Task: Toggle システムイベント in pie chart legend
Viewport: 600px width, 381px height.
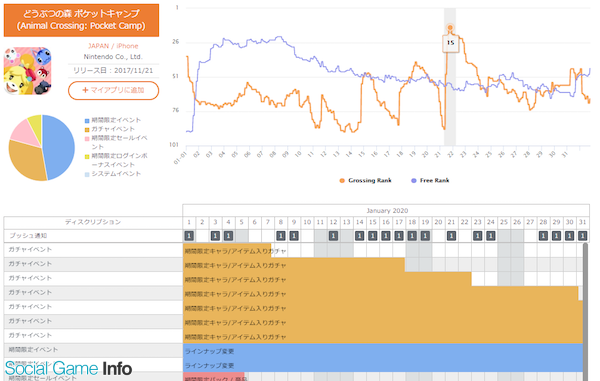Action: coord(113,174)
